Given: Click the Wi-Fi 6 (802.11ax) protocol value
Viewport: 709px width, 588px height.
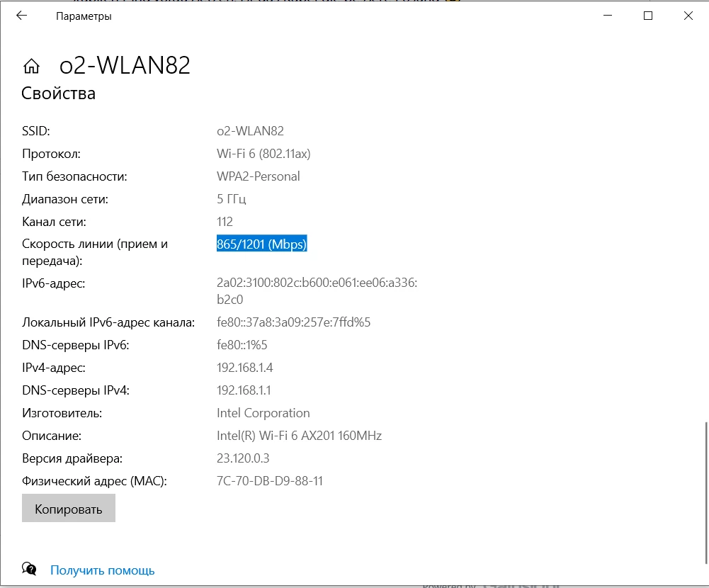Looking at the screenshot, I should (263, 154).
